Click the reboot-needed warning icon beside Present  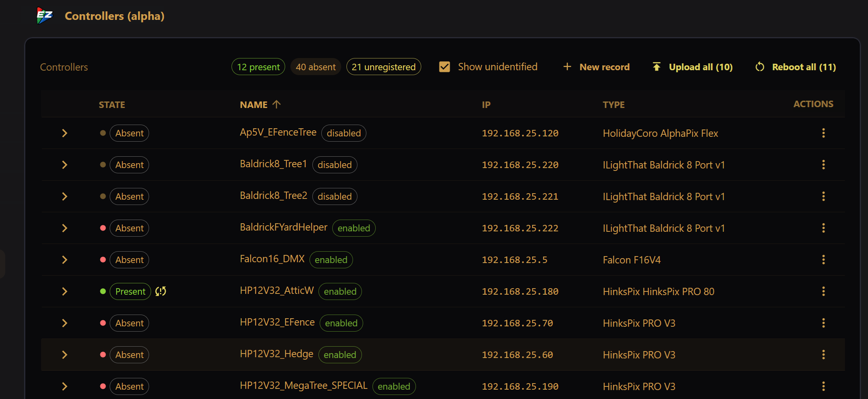pos(161,291)
